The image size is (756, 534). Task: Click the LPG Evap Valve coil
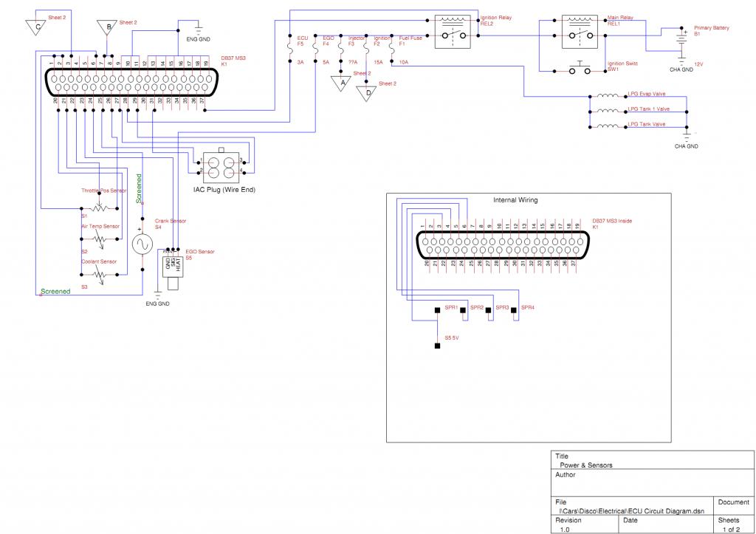click(x=609, y=96)
